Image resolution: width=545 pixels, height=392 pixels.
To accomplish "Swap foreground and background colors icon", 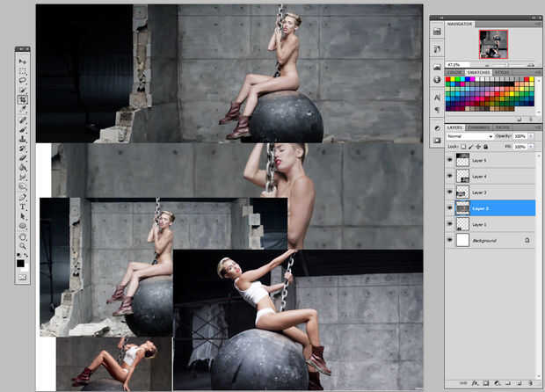I will coord(25,255).
